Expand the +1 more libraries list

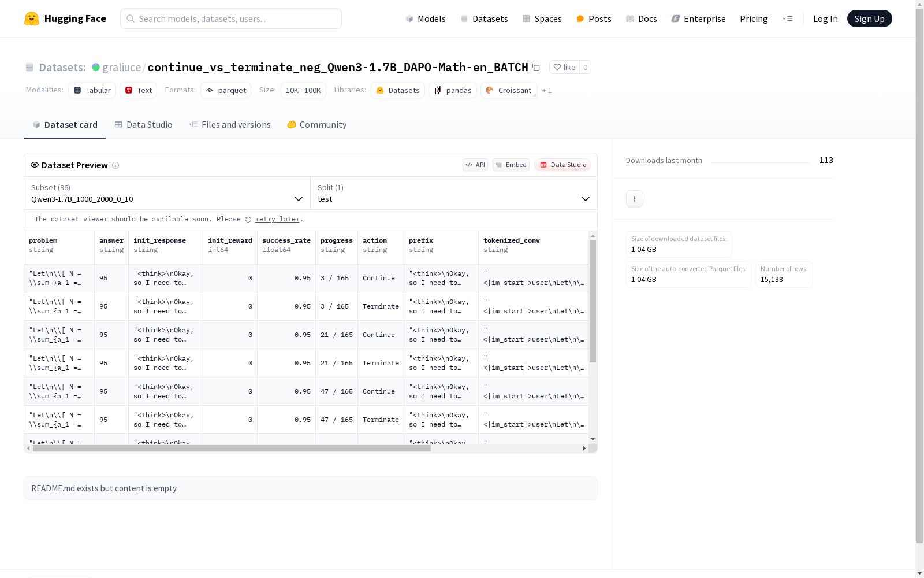coord(547,90)
